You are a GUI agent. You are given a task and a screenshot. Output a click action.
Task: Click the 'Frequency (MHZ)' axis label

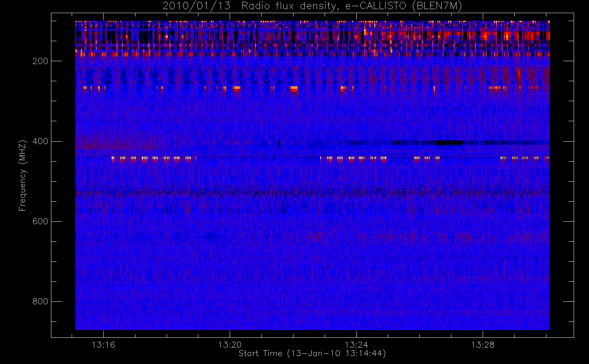click(x=23, y=175)
